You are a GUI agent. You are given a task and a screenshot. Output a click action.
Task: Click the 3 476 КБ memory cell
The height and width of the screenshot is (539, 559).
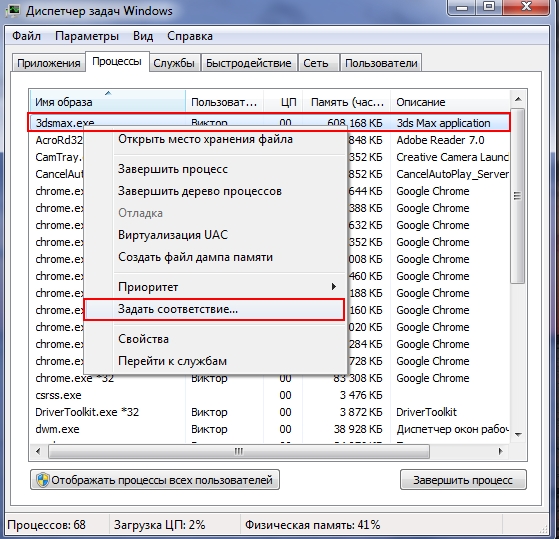pos(361,395)
